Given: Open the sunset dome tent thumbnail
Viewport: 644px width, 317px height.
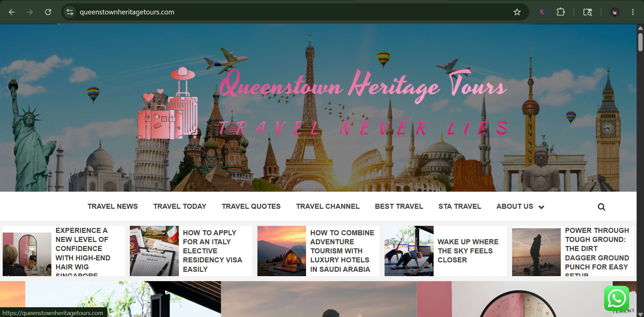Looking at the screenshot, I should click(x=282, y=251).
